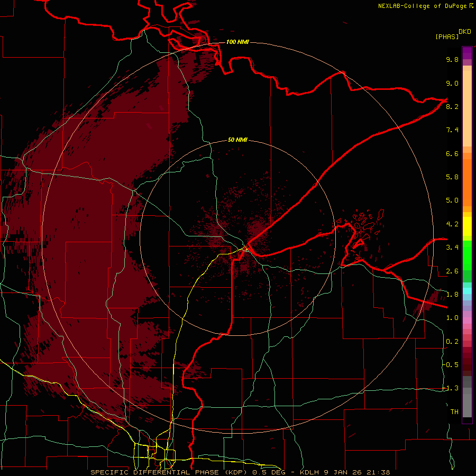
Task: Select the 6.6 scale value
Action: pos(452,153)
